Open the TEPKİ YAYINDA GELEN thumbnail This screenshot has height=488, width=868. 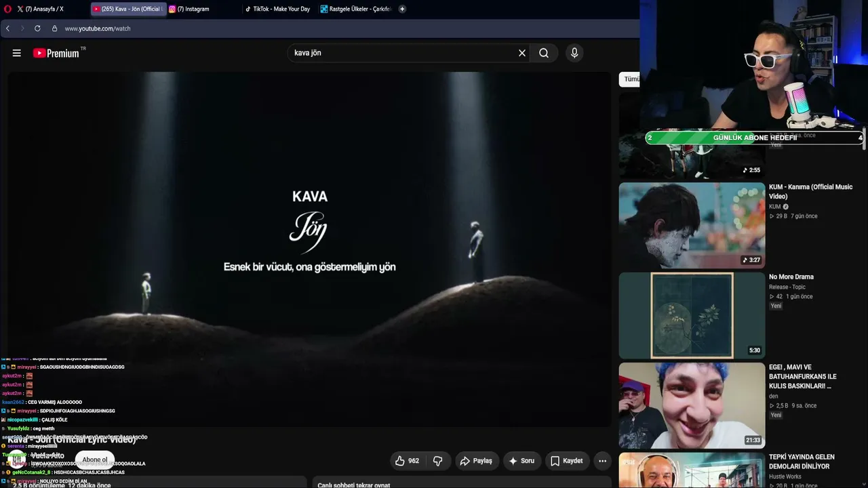click(x=692, y=470)
